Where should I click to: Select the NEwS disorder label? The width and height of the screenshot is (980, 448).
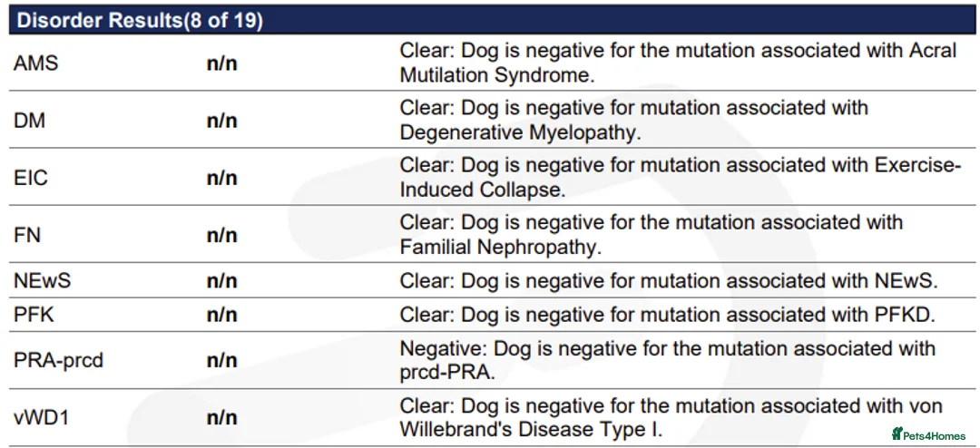43,281
